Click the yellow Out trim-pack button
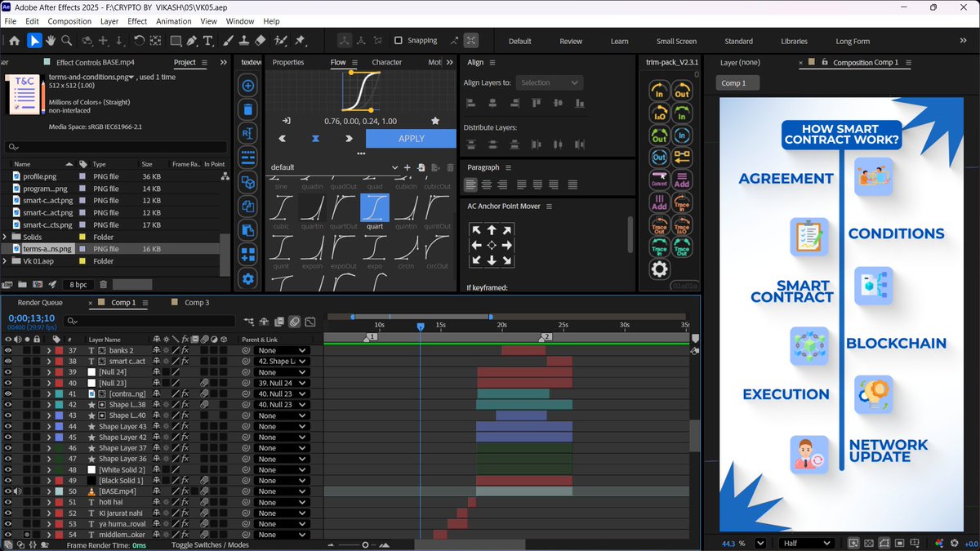 pos(682,91)
